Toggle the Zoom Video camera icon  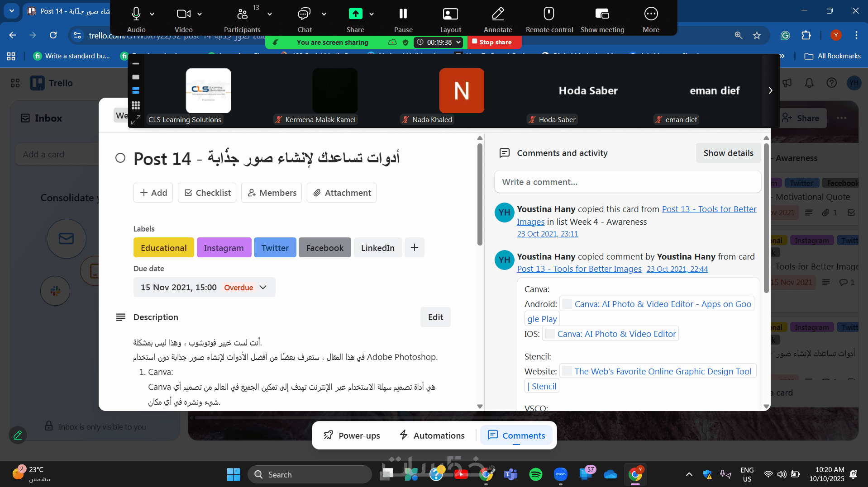coord(183,14)
